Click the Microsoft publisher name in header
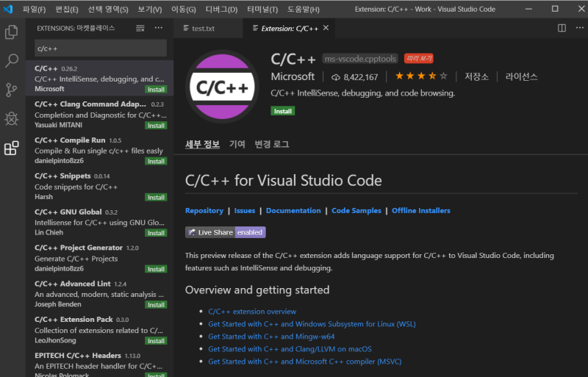The height and width of the screenshot is (377, 588). pyautogui.click(x=293, y=76)
